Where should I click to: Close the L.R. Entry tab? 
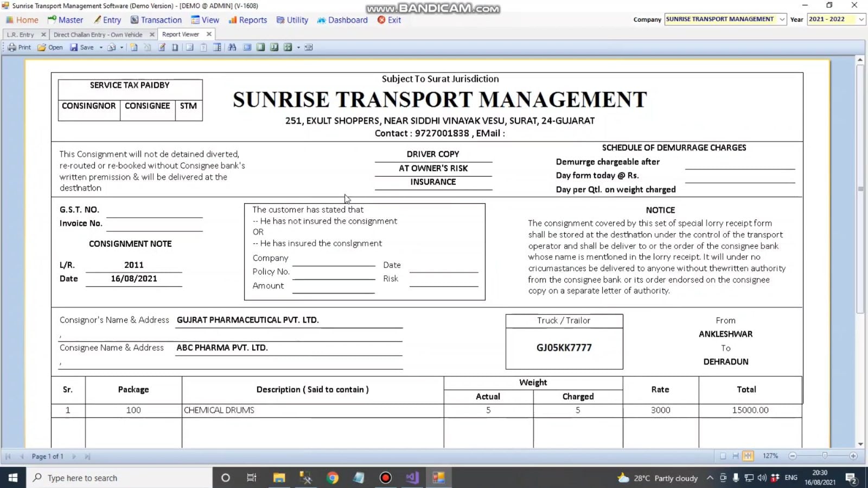pos(43,35)
